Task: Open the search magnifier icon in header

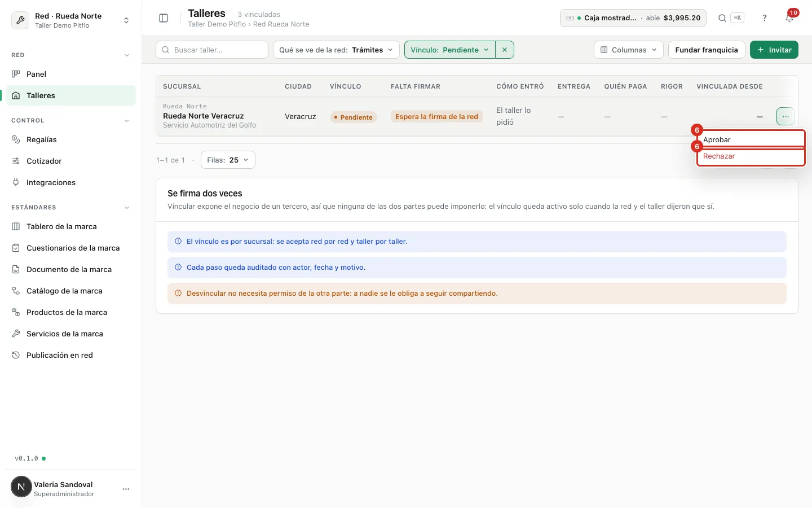Action: coord(722,18)
